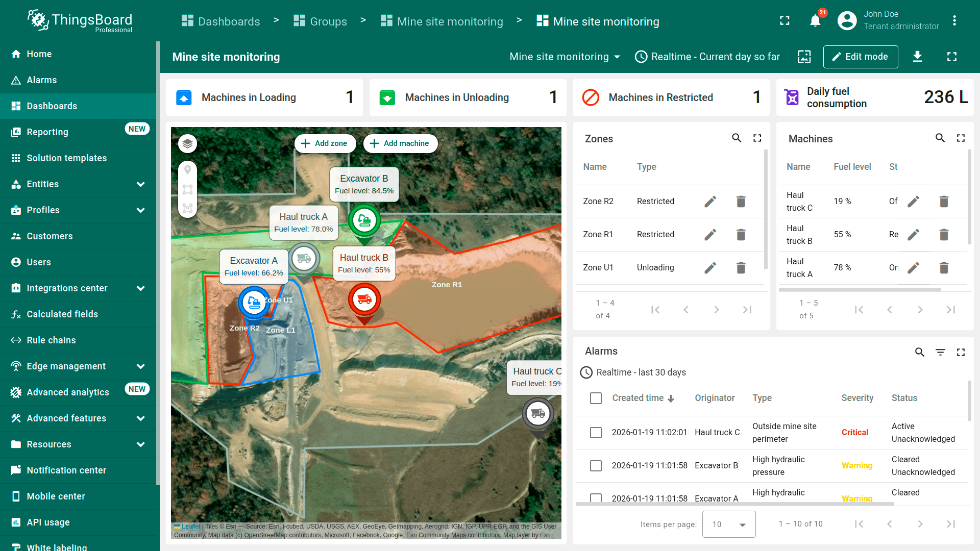980x551 pixels.
Task: Click the Add zone button
Action: (x=324, y=143)
